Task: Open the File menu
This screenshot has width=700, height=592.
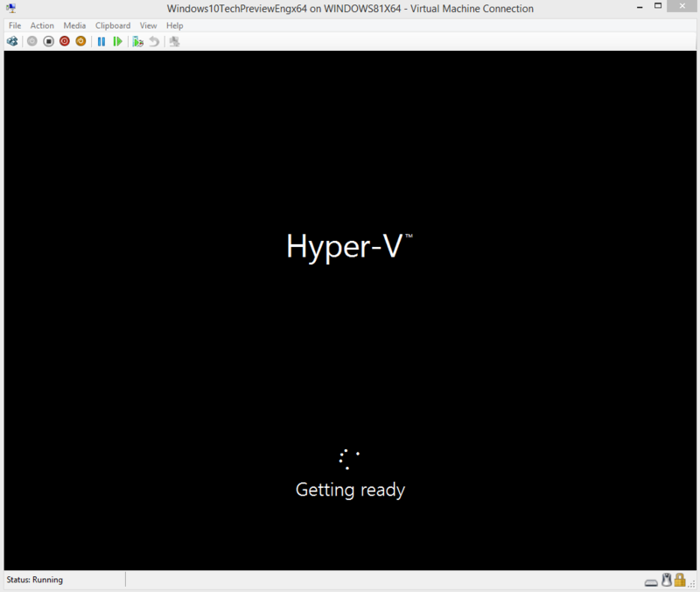Action: [x=15, y=25]
